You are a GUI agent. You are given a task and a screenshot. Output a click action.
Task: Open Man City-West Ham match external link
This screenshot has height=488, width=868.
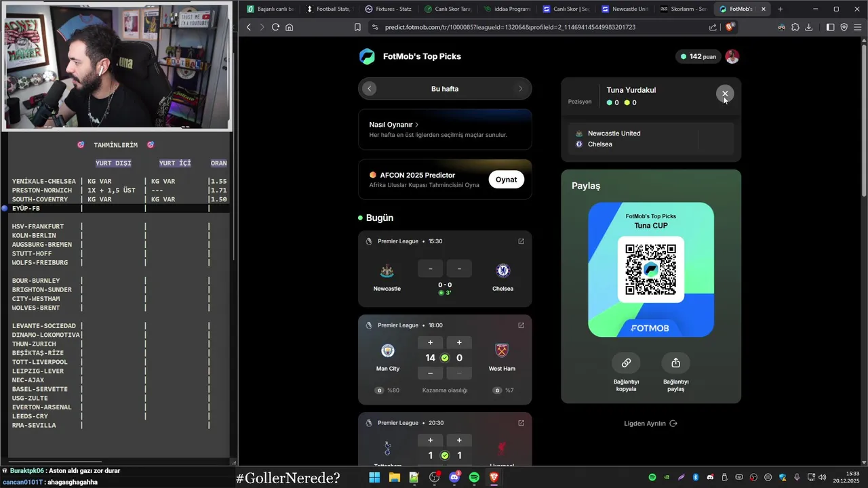pos(521,325)
